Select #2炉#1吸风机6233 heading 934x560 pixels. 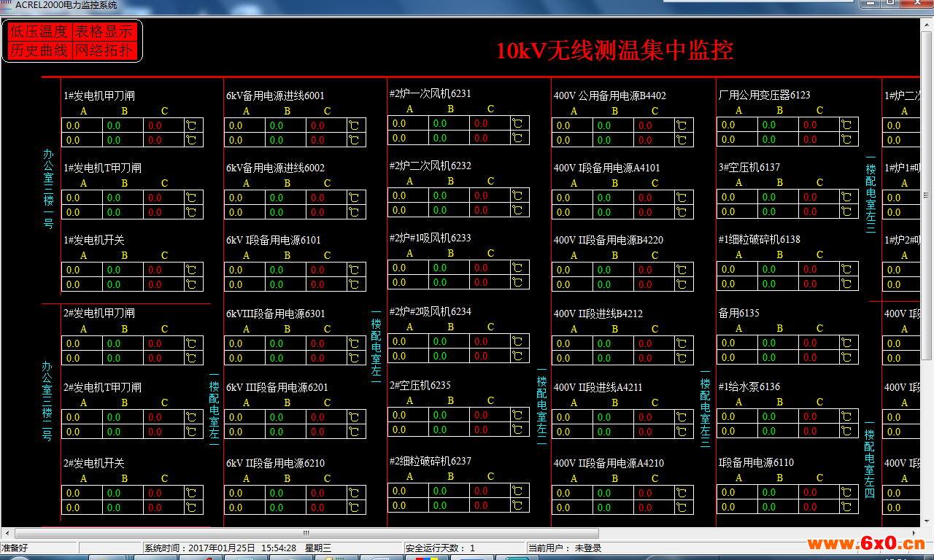tap(430, 238)
